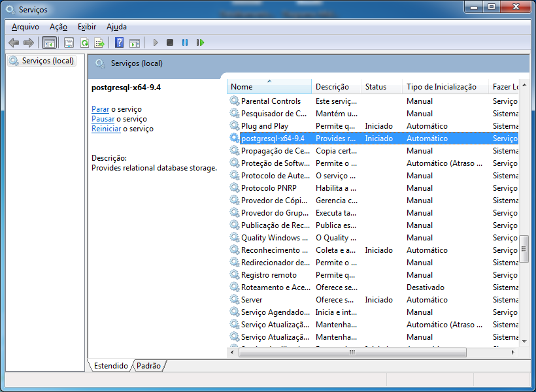Start the service using the play toolbar icon
This screenshot has height=392, width=536.
pos(155,42)
